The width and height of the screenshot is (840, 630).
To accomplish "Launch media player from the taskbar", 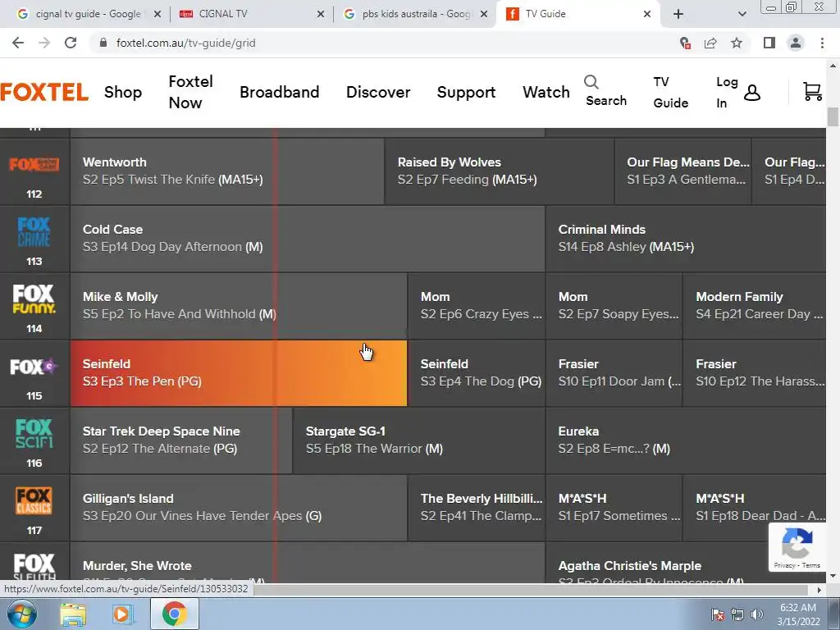I will point(123,614).
